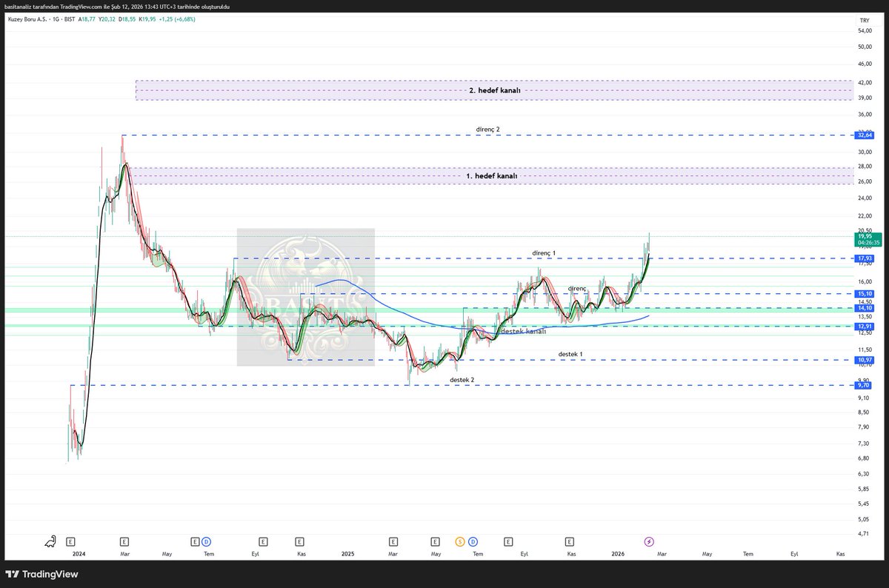The image size is (889, 588).
Task: Open the orange split marker near Tem 2025
Action: pos(460,542)
